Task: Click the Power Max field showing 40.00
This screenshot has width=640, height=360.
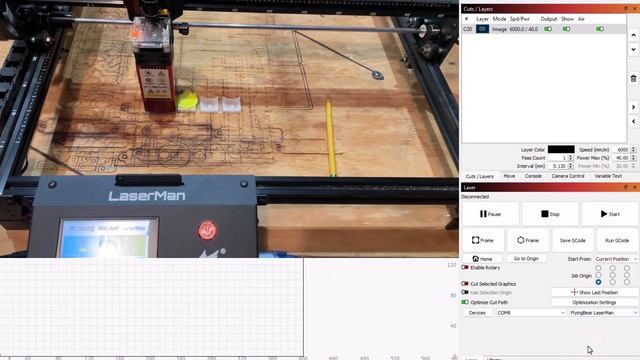Action: coord(621,158)
